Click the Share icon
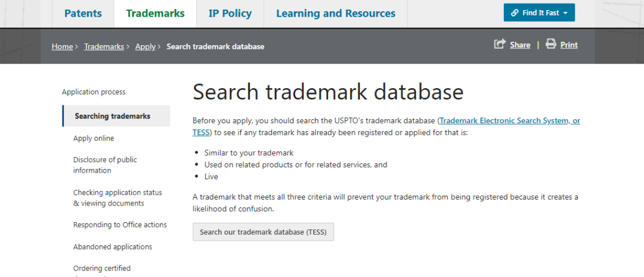 click(x=499, y=44)
